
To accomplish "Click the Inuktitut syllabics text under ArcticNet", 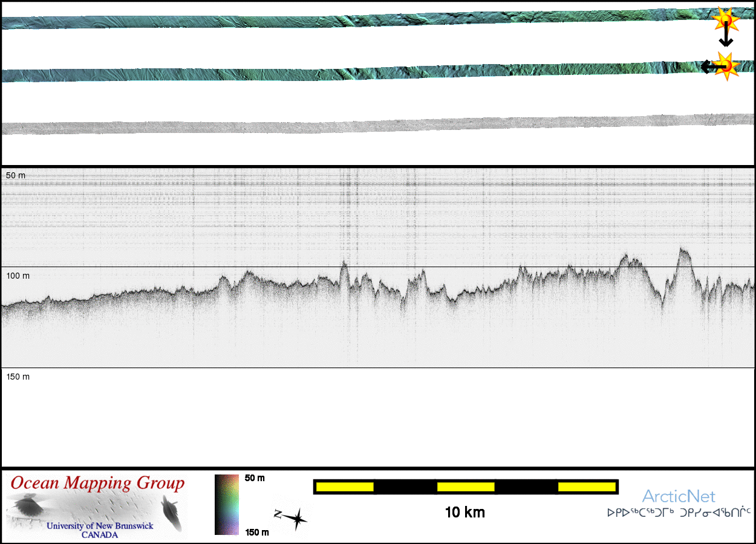I will (x=679, y=513).
